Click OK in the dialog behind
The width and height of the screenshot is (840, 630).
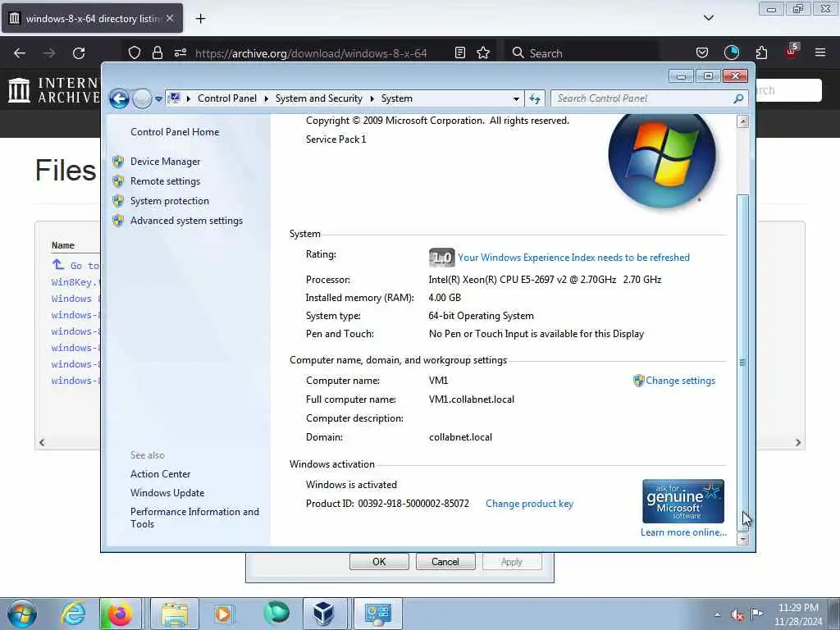pyautogui.click(x=379, y=561)
